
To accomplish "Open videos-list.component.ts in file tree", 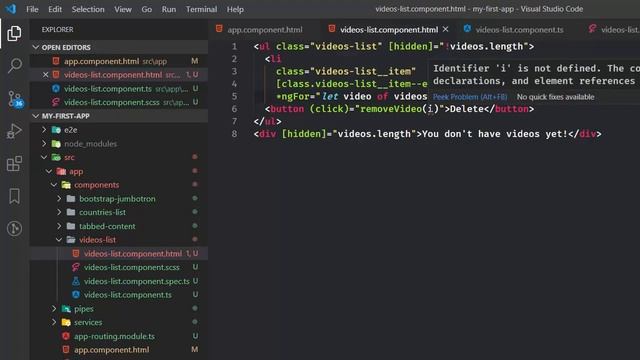I will click(119, 295).
